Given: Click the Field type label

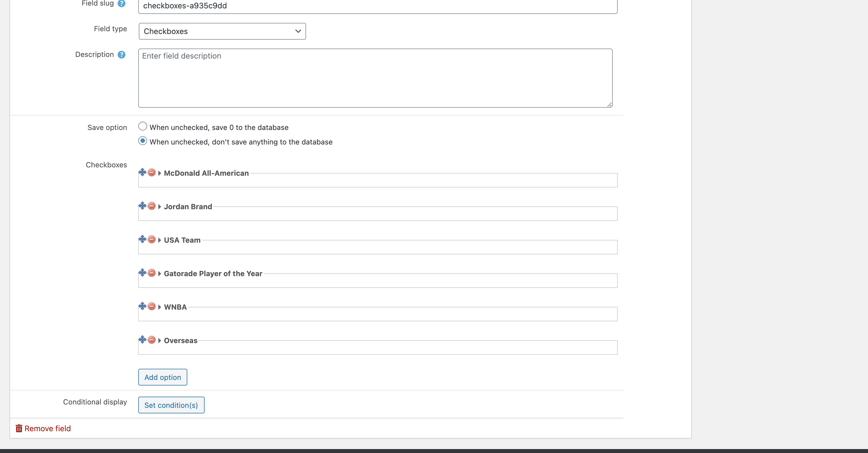Looking at the screenshot, I should pyautogui.click(x=111, y=29).
